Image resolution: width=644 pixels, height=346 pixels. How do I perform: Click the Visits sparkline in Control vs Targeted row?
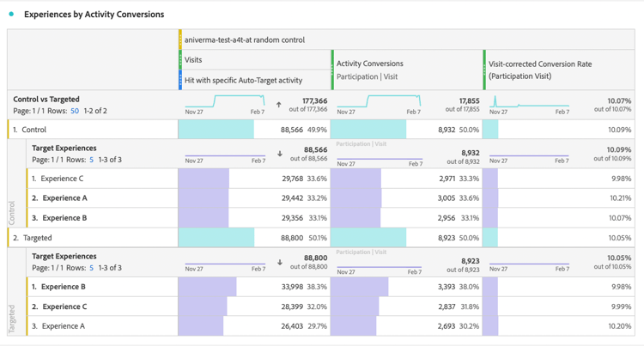coord(225,103)
